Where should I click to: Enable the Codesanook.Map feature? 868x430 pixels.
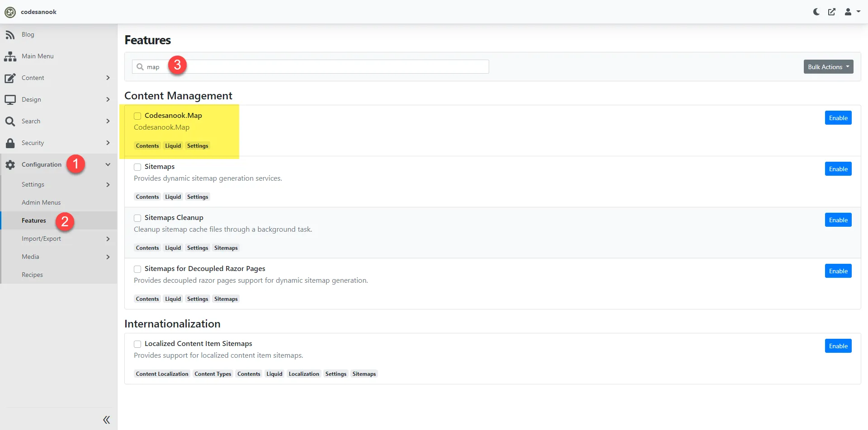point(838,118)
